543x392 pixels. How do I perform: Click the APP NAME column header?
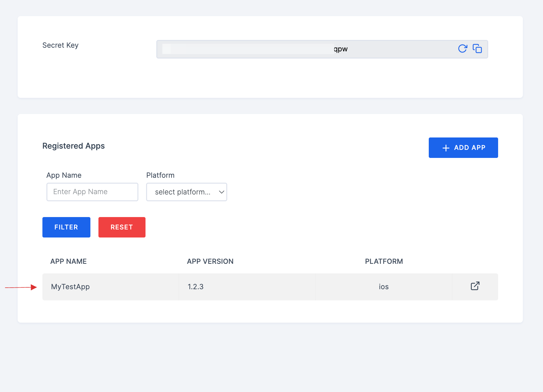click(68, 261)
